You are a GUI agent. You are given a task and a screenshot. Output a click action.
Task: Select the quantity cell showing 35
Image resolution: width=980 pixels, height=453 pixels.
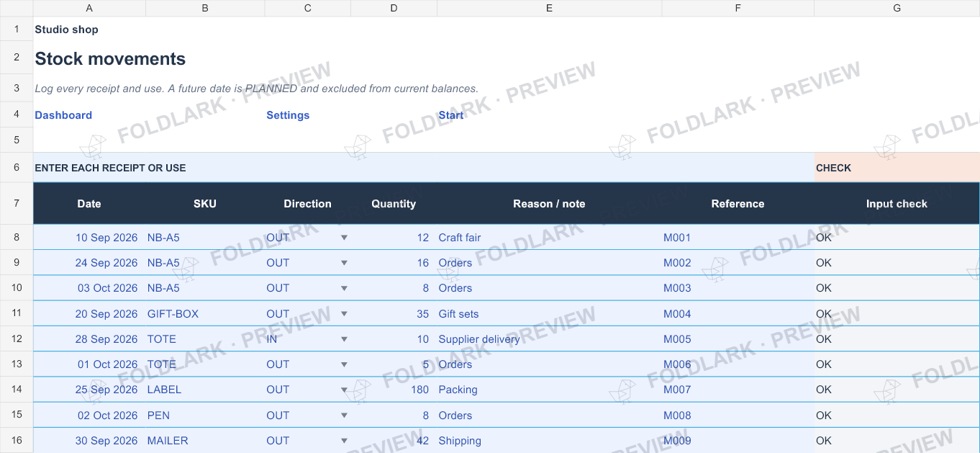394,314
